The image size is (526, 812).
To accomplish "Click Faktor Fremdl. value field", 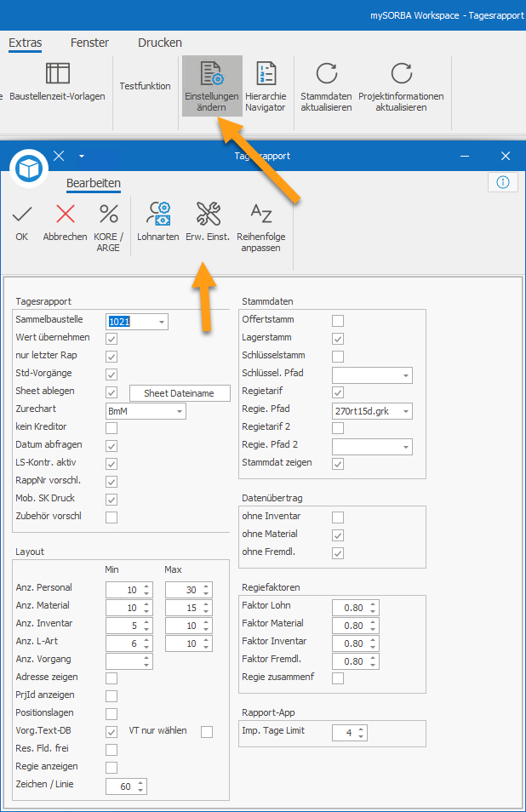I will pos(355,661).
